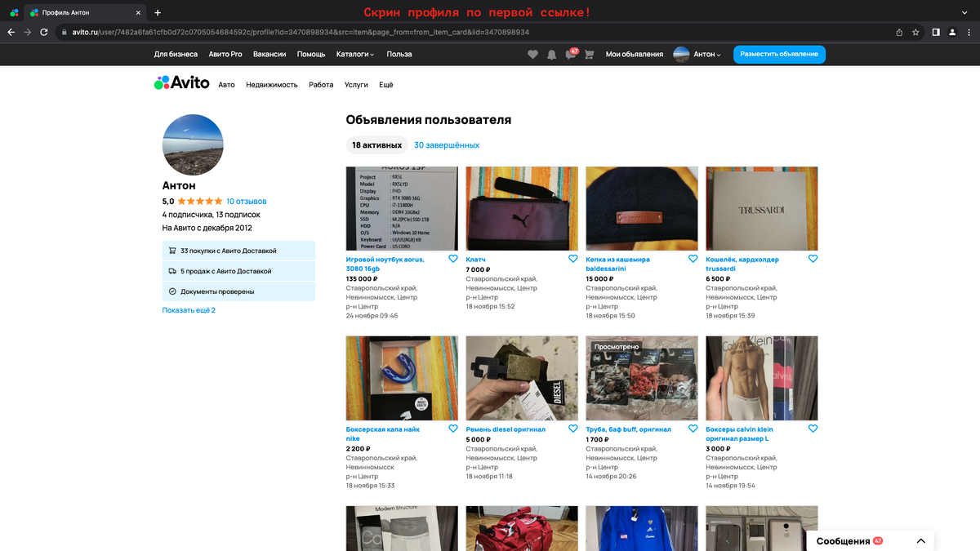980x551 pixels.
Task: Go back with browser back arrow
Action: 11,32
